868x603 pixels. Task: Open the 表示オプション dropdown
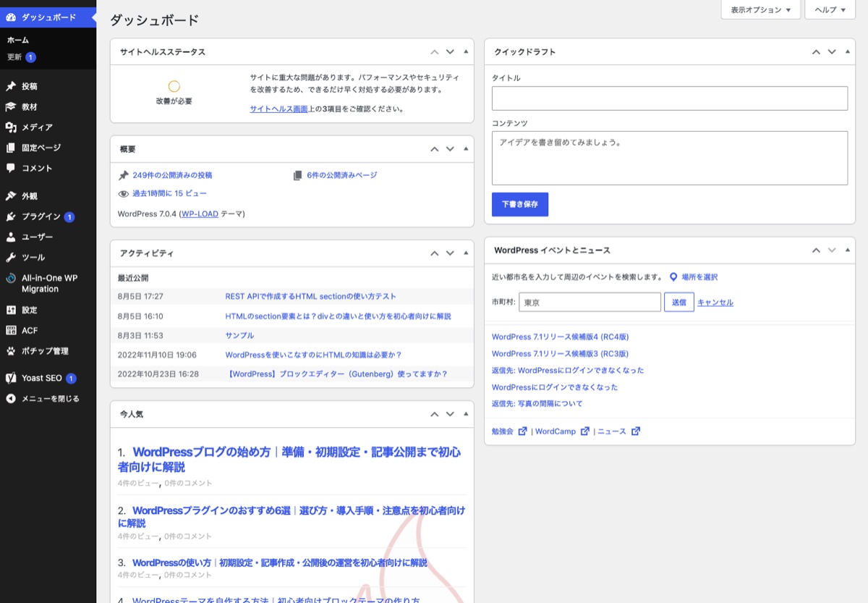pos(760,9)
